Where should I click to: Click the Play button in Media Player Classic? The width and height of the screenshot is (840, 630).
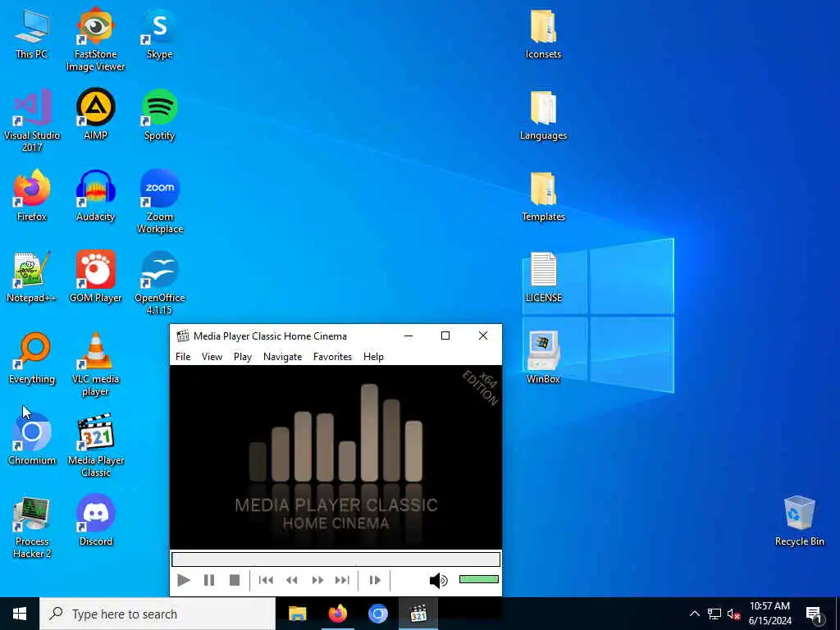(x=184, y=580)
